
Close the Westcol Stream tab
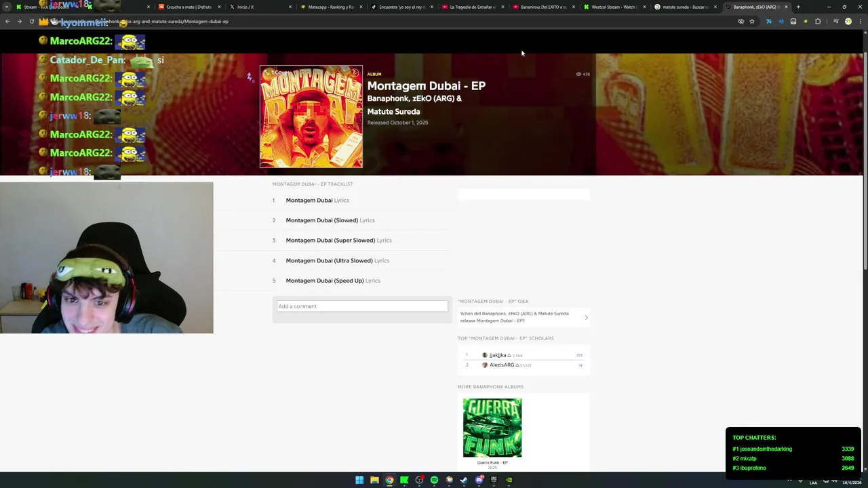644,7
